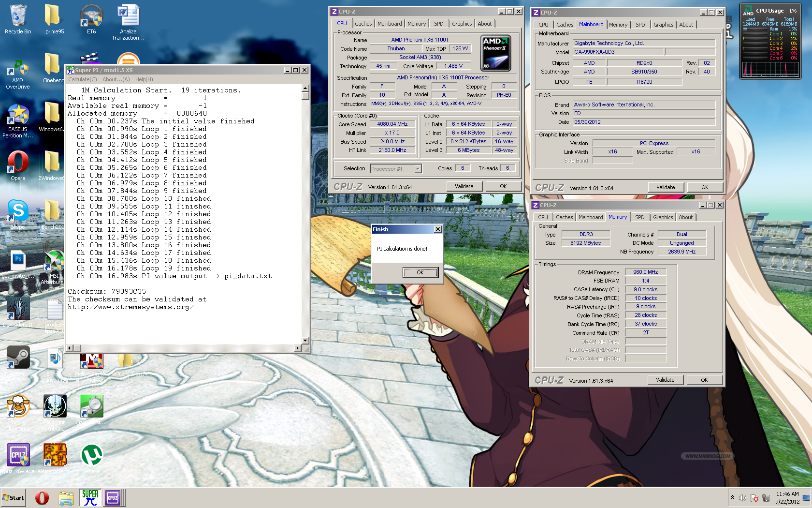The image size is (812, 508).
Task: Launch the MSI Afterburner shortcut
Action: click(x=54, y=267)
